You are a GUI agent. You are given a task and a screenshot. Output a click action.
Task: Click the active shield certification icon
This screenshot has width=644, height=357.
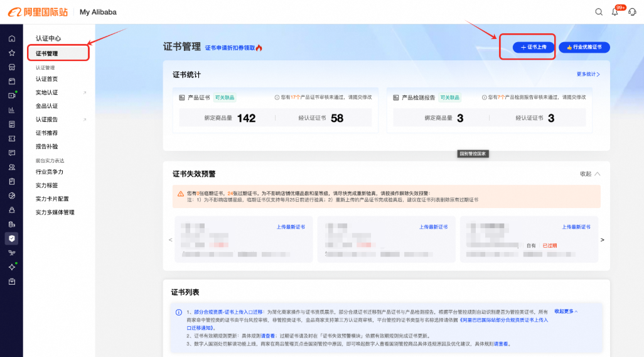[12, 239]
